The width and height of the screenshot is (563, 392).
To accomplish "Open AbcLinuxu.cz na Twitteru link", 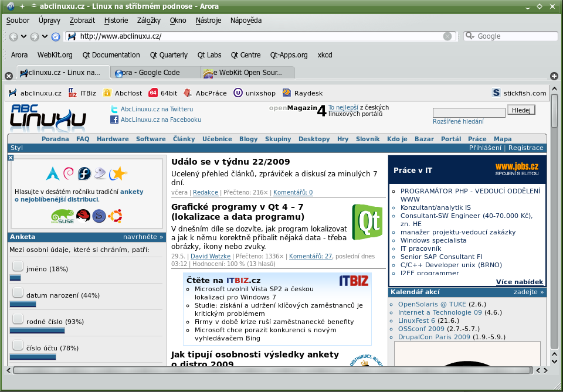I will pyautogui.click(x=157, y=109).
